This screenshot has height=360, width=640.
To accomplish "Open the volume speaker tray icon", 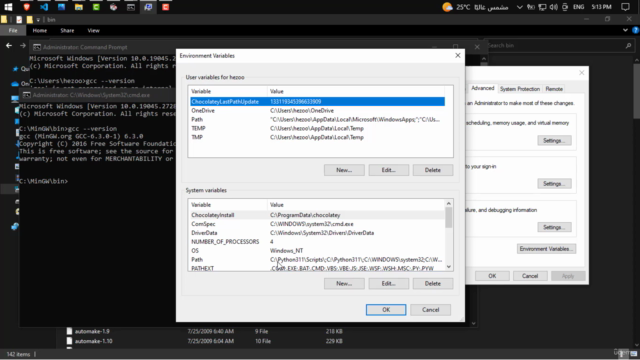I will (553, 7).
